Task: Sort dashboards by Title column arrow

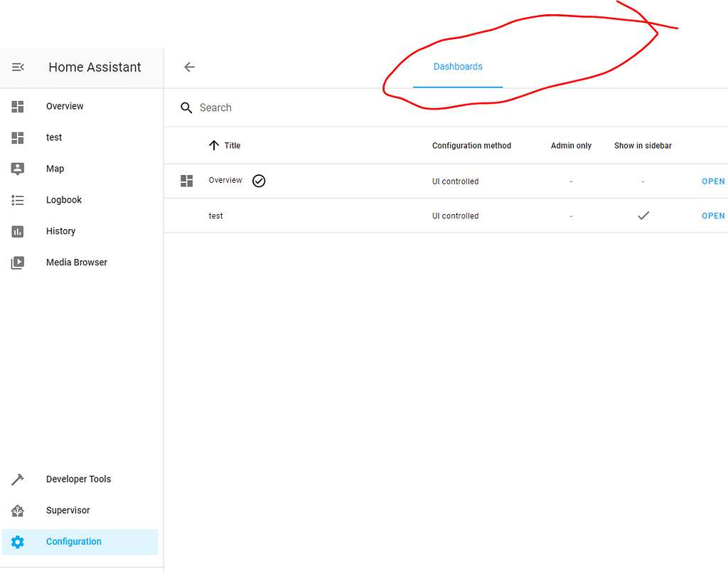Action: [x=213, y=145]
